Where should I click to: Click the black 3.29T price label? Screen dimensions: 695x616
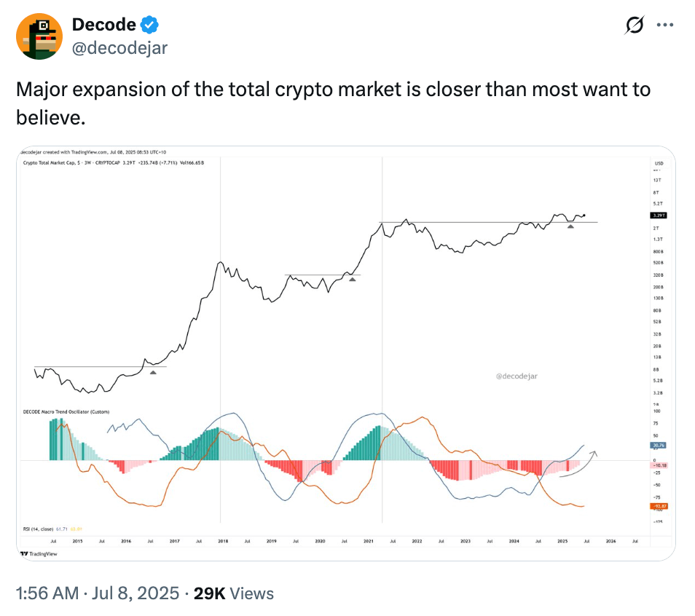(x=659, y=216)
